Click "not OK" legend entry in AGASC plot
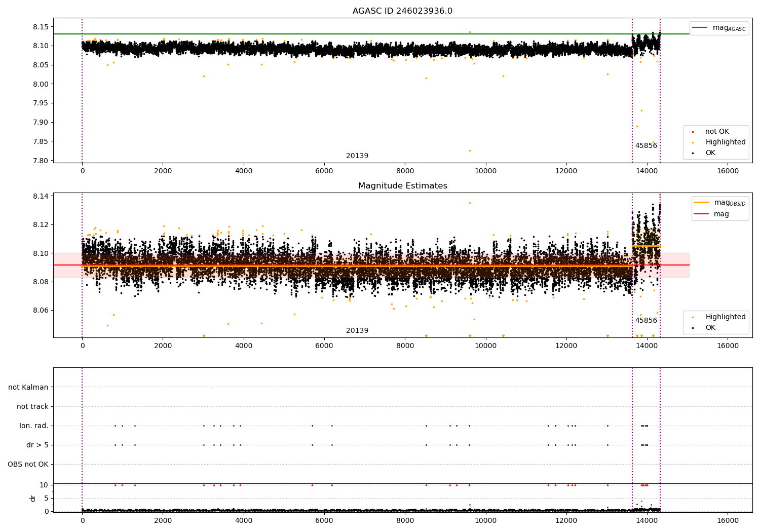This screenshot has height=532, width=760. 711,132
